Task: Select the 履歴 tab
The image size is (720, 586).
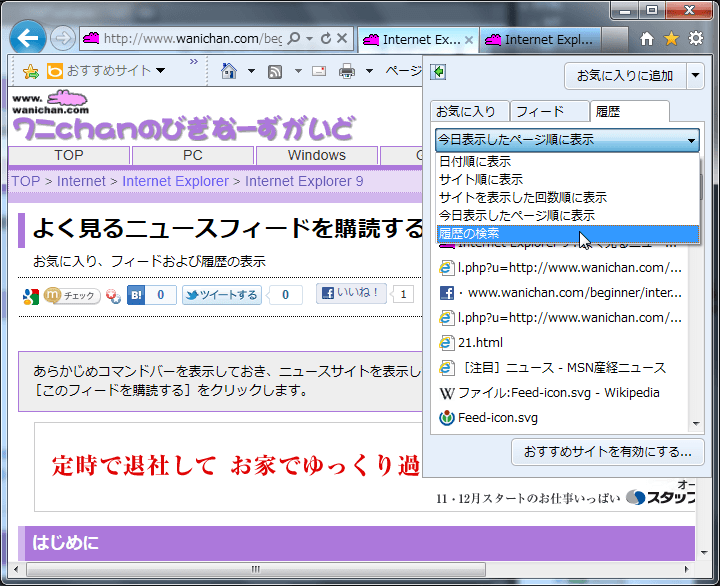Action: tap(629, 111)
